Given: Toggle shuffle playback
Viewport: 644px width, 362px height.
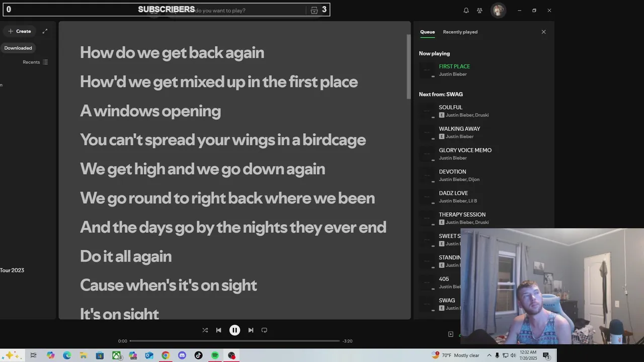Looking at the screenshot, I should (205, 330).
